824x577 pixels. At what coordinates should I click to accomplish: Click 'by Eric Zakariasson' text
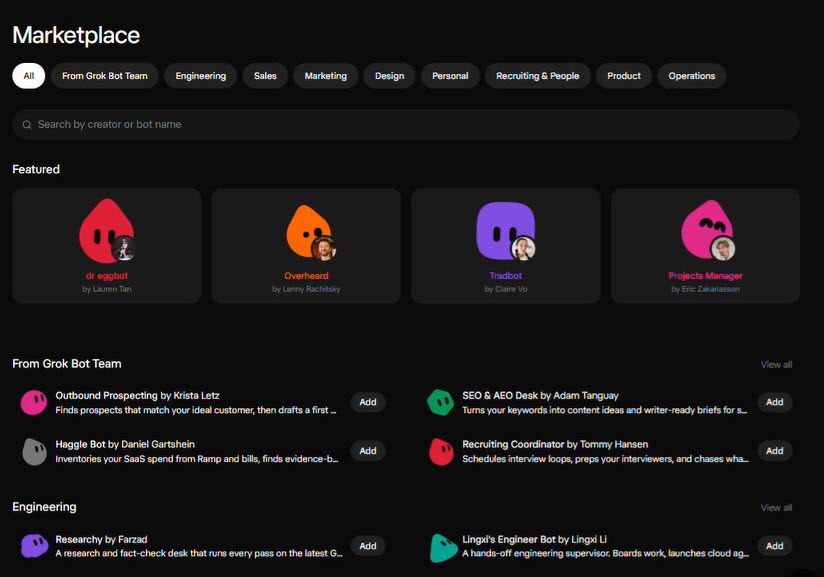(x=705, y=289)
